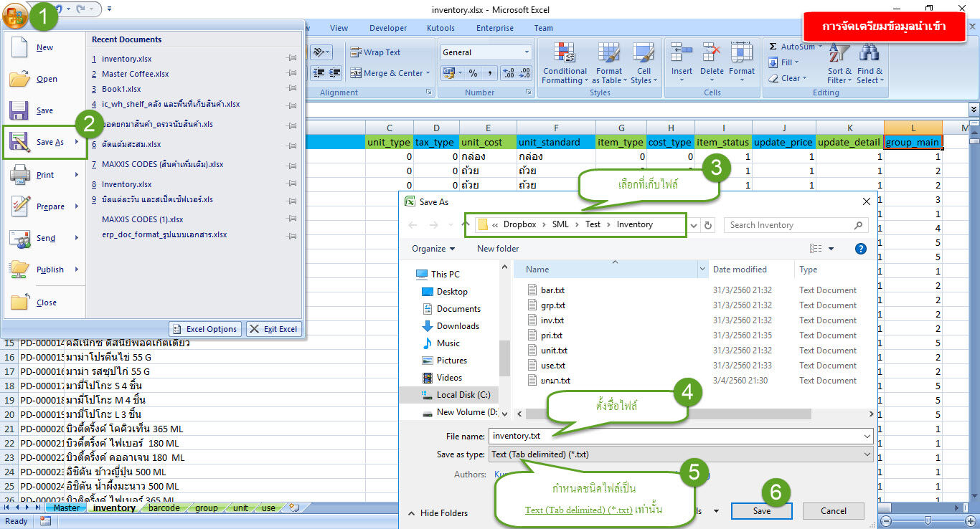The height and width of the screenshot is (529, 980).
Task: Choose Print in the Office menu
Action: click(44, 175)
